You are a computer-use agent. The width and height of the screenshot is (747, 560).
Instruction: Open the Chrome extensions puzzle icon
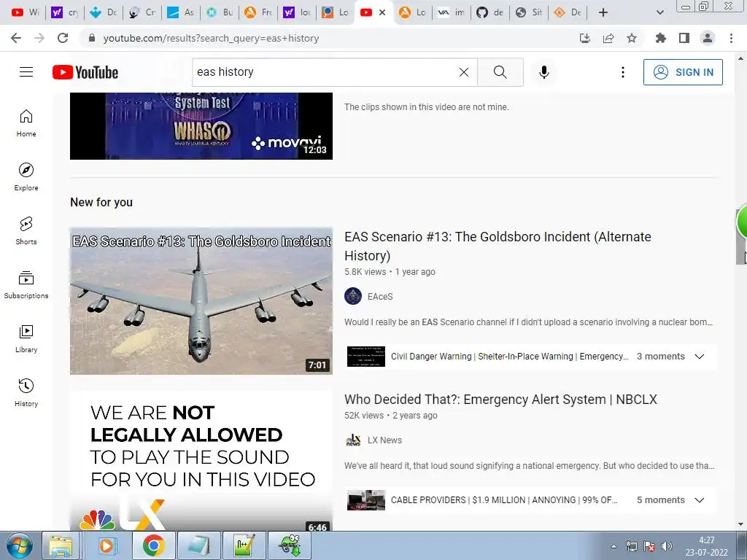coord(660,38)
